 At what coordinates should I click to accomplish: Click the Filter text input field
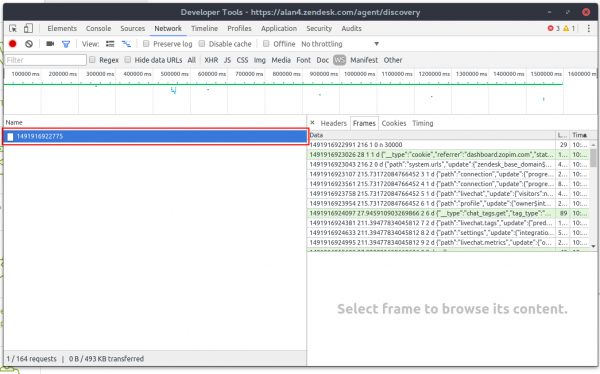point(46,60)
